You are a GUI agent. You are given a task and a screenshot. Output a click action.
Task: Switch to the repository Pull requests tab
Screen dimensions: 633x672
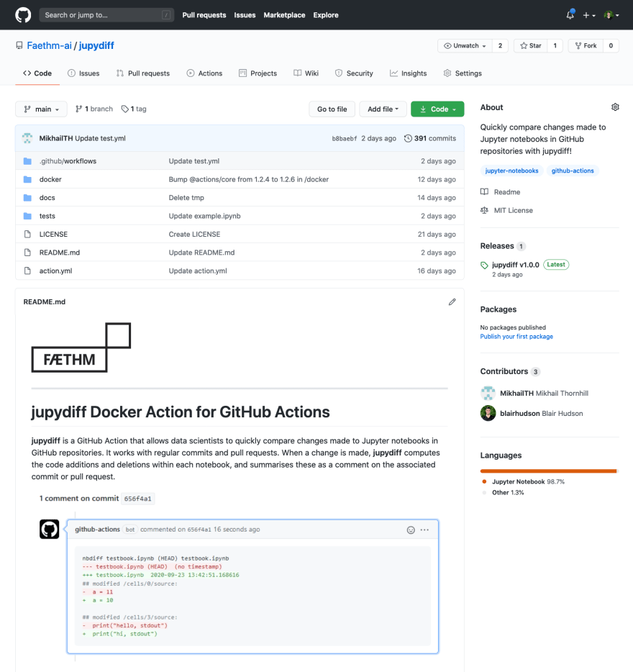click(x=143, y=73)
